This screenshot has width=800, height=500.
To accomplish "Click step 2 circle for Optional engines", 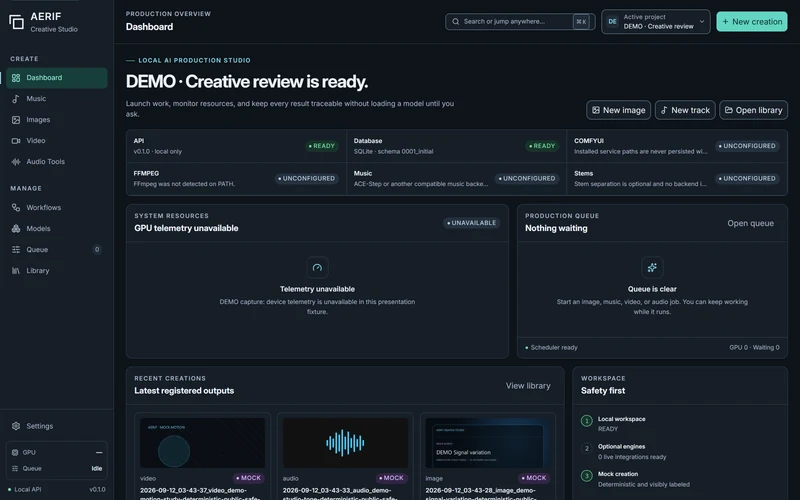I will pos(586,448).
